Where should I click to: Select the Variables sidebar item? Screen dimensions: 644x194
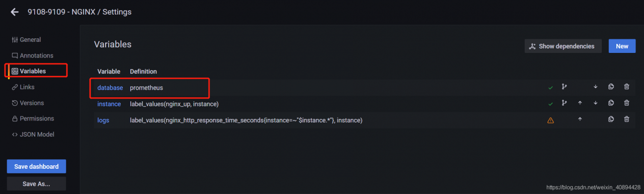[x=29, y=71]
